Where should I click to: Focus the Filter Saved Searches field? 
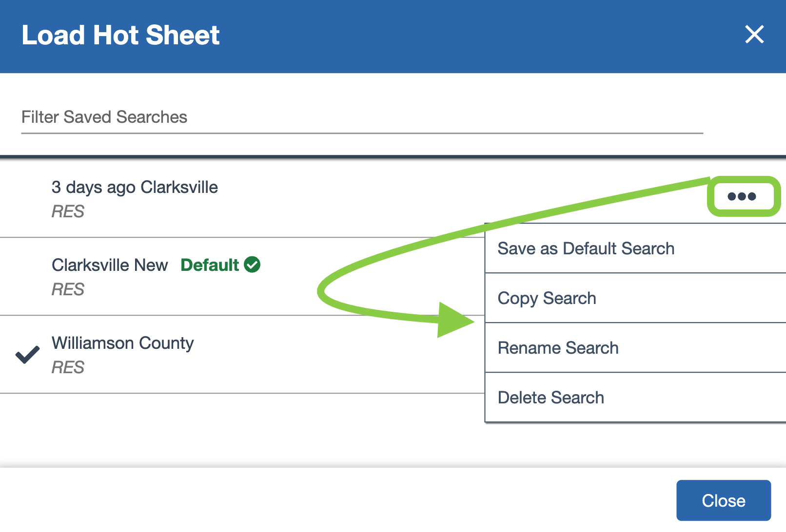tap(361, 117)
